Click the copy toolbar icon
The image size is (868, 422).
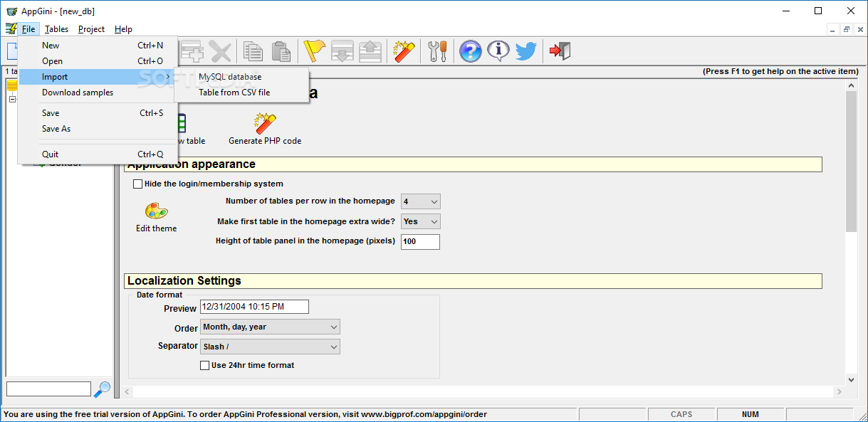point(253,51)
